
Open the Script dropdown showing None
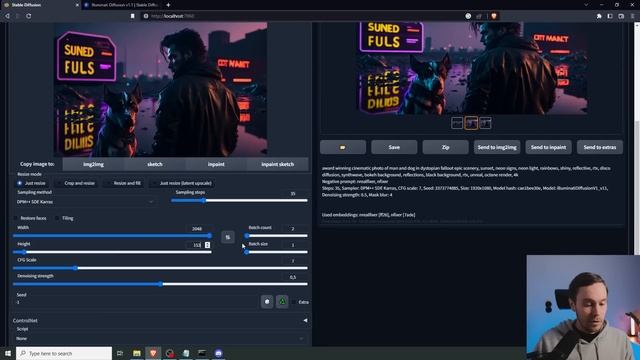pos(160,338)
